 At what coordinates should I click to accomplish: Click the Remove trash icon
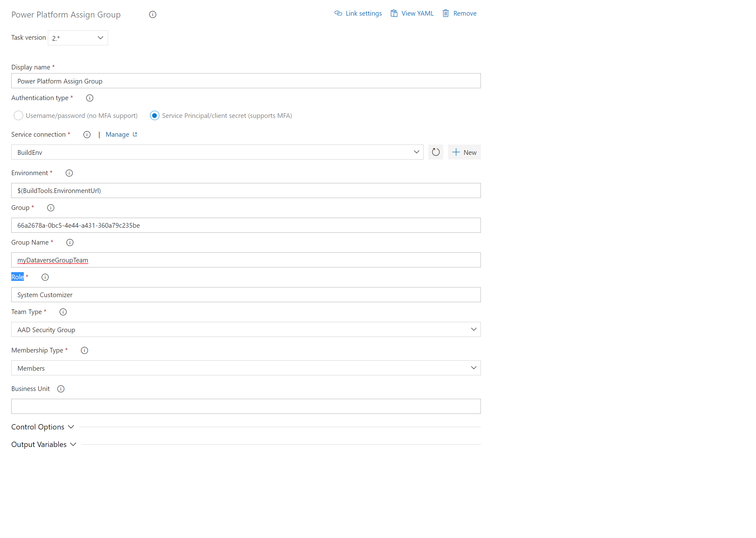click(445, 13)
